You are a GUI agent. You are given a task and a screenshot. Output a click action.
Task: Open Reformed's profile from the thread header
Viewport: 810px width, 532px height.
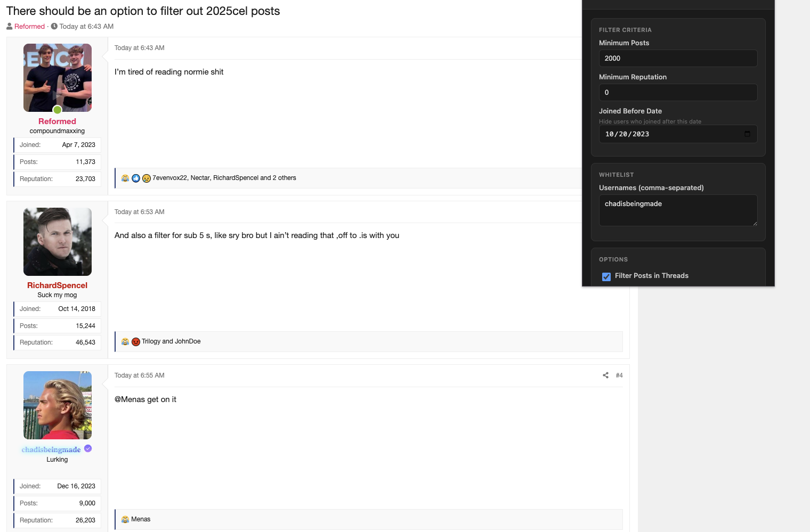click(29, 27)
